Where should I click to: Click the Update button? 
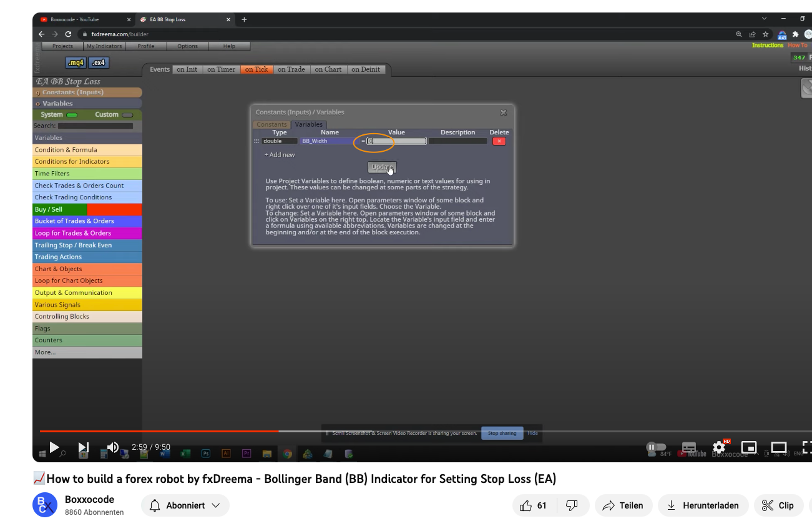point(382,167)
